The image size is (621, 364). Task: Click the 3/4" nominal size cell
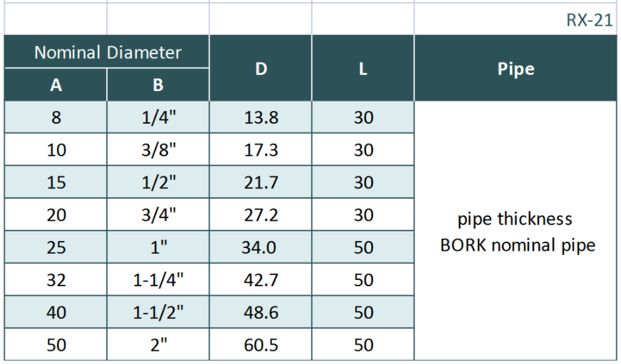158,215
